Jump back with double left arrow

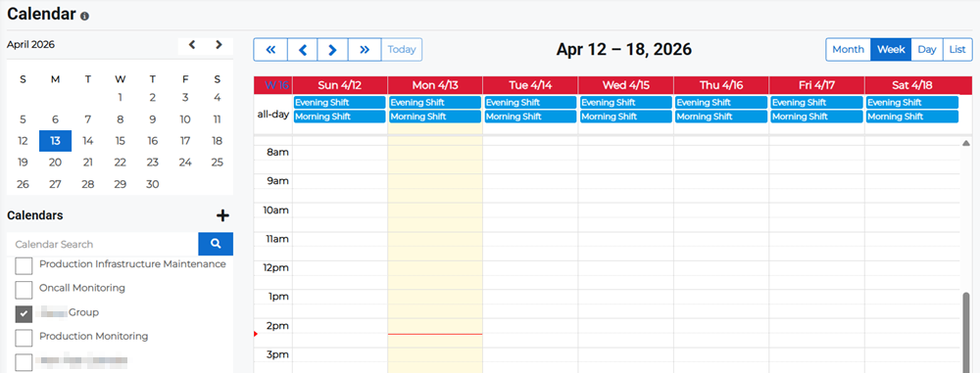(270, 50)
